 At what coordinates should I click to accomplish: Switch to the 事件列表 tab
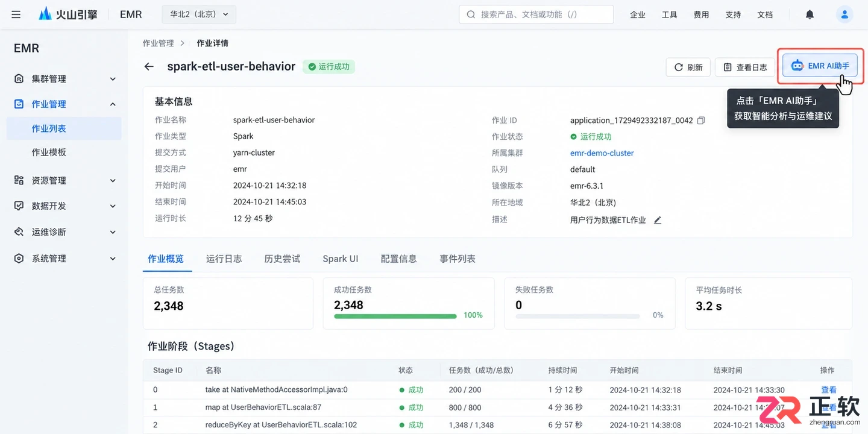(458, 259)
